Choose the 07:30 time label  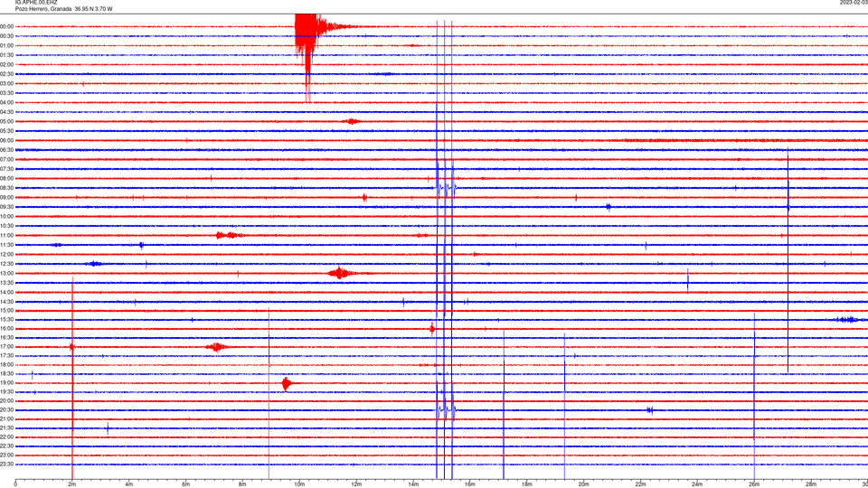6,169
